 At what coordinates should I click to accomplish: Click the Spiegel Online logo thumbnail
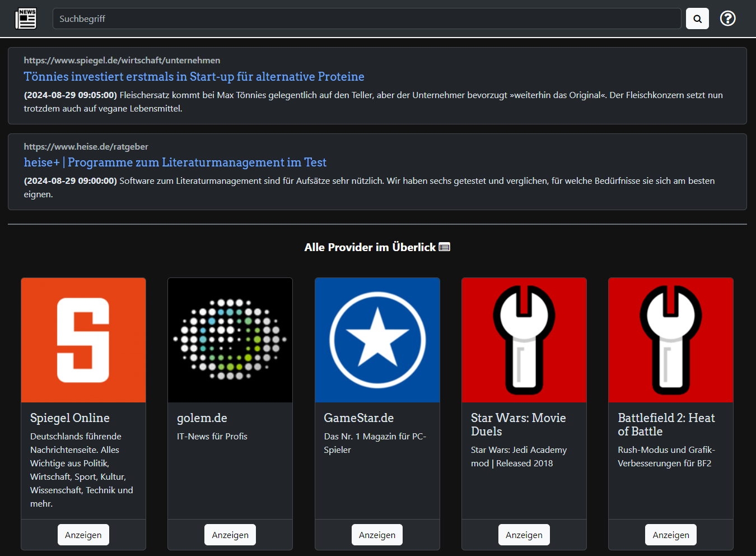pos(83,340)
